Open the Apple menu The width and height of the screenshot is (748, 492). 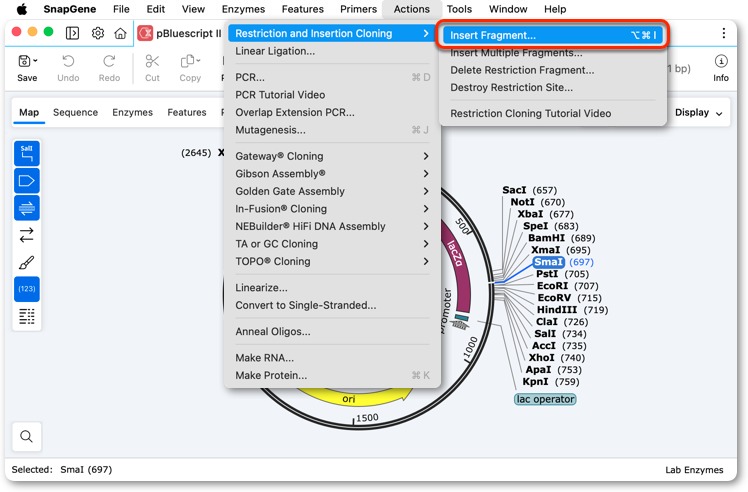point(22,9)
